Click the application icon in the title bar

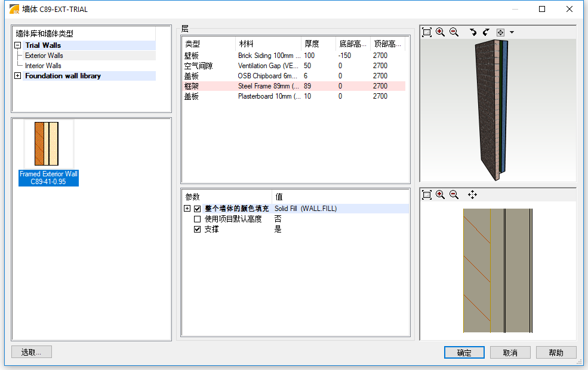point(14,9)
